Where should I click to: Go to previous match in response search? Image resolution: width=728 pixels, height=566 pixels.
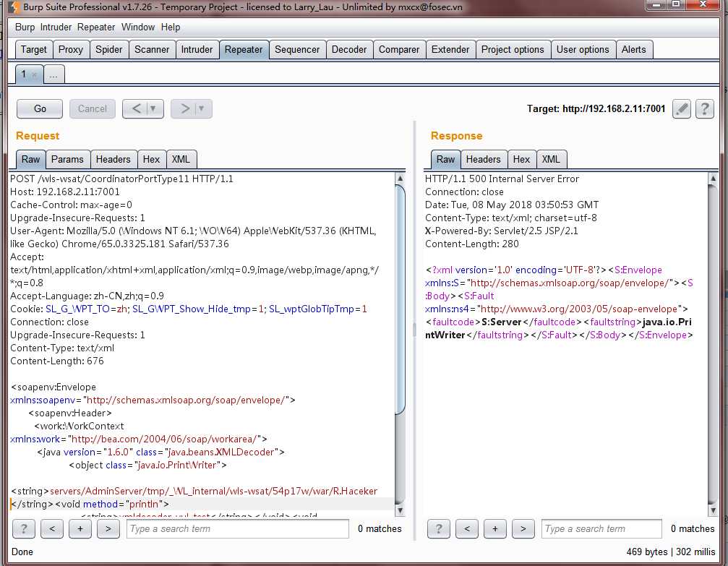coord(467,529)
